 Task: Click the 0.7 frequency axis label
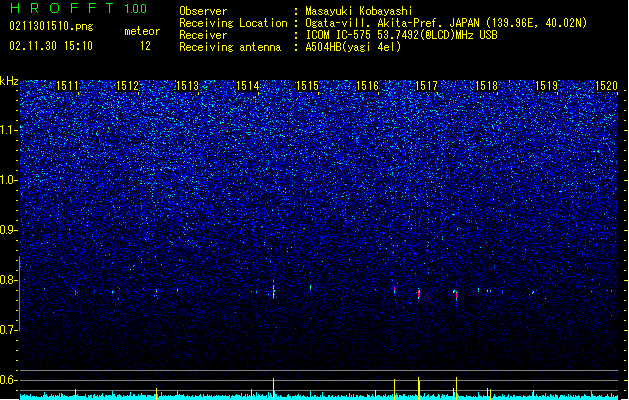(x=9, y=330)
